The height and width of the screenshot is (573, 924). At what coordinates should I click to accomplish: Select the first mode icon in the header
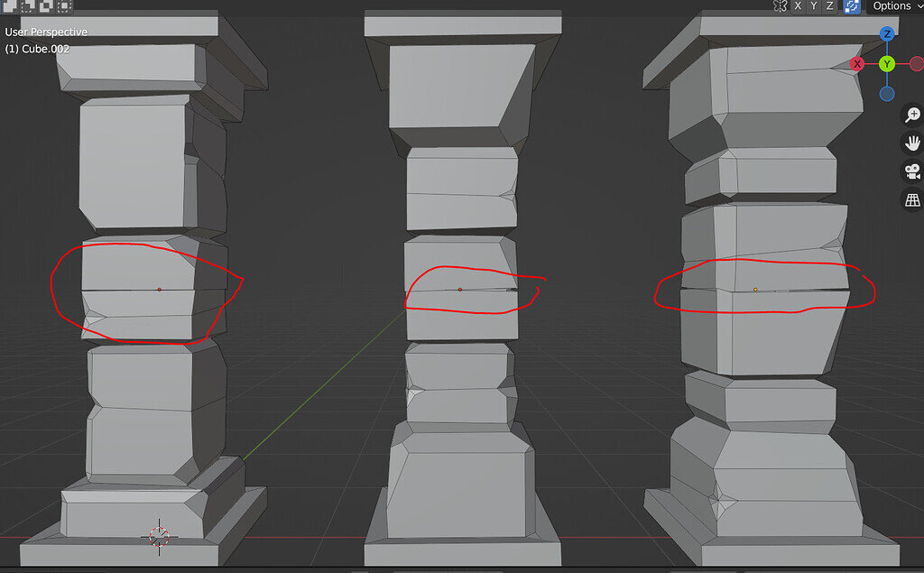[x=8, y=6]
